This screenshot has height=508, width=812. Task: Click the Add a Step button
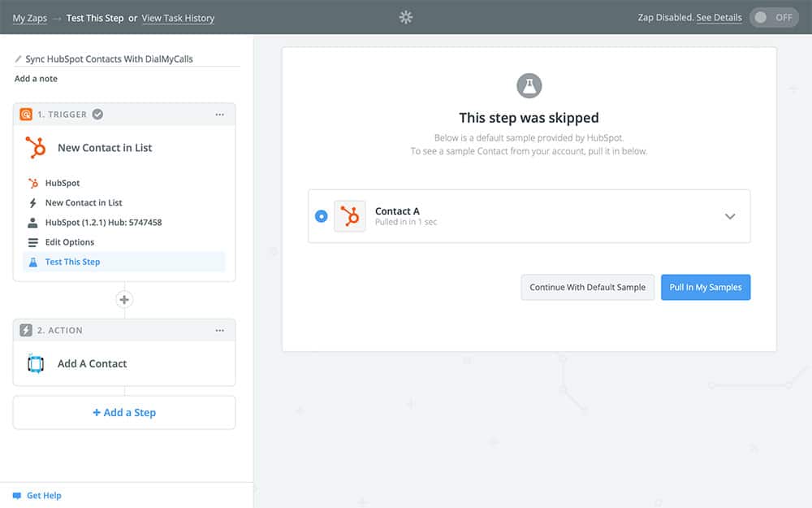[124, 412]
